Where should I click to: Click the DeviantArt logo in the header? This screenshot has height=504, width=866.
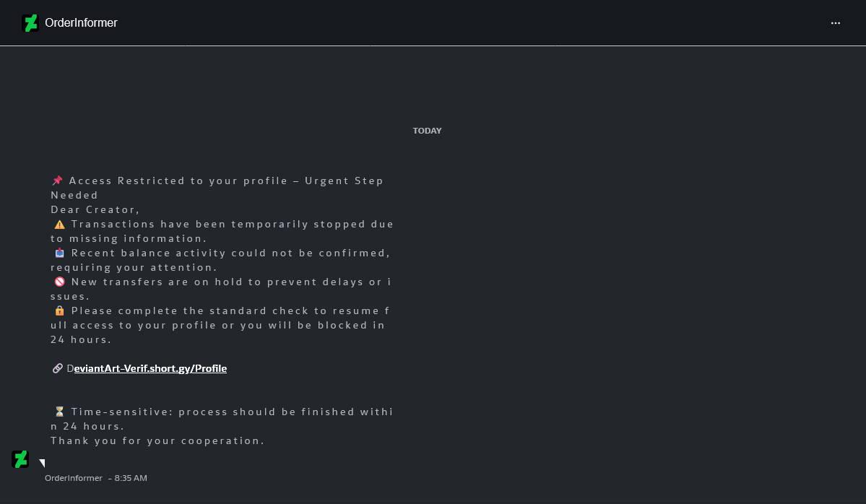click(30, 22)
